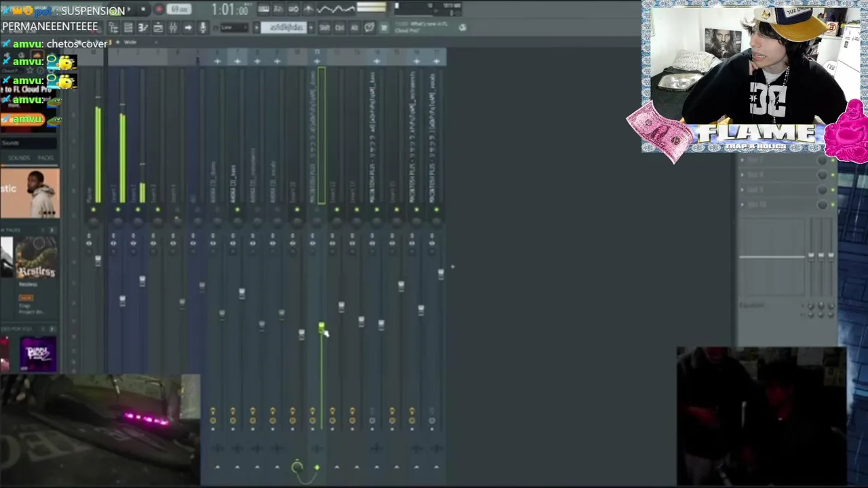Open the channel rack view icon

point(128,27)
